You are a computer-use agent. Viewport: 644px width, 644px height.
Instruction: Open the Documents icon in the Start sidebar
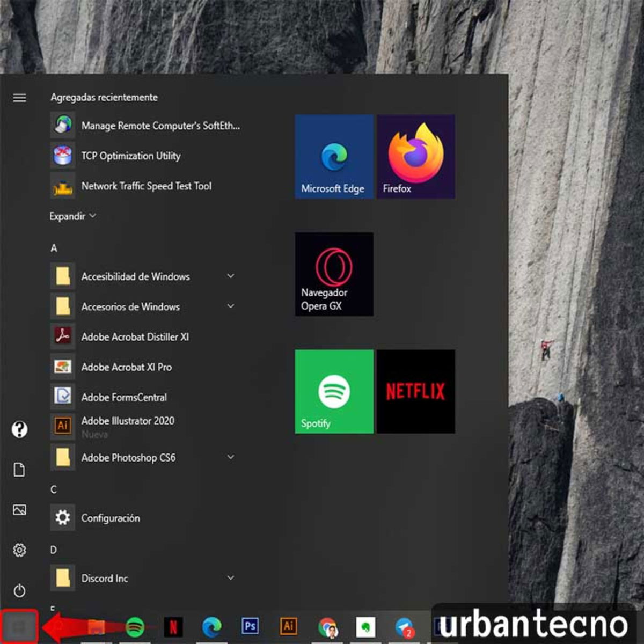tap(20, 470)
